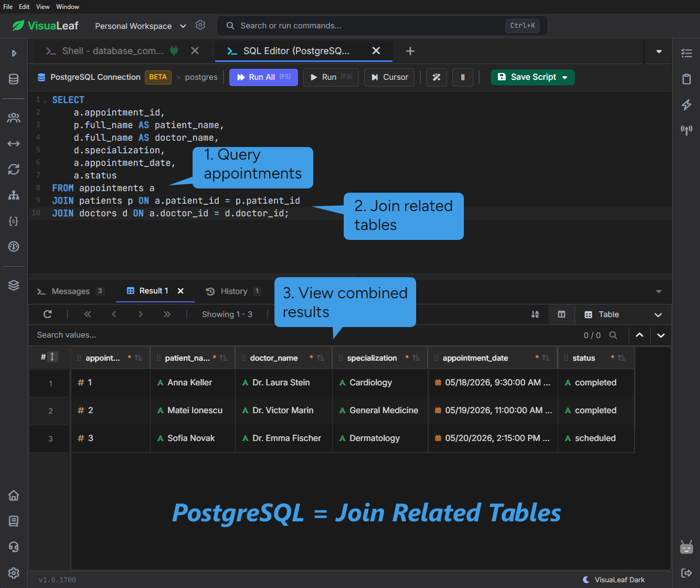Open the Table view mode dropdown
Viewport: 700px width, 588px height.
623,314
